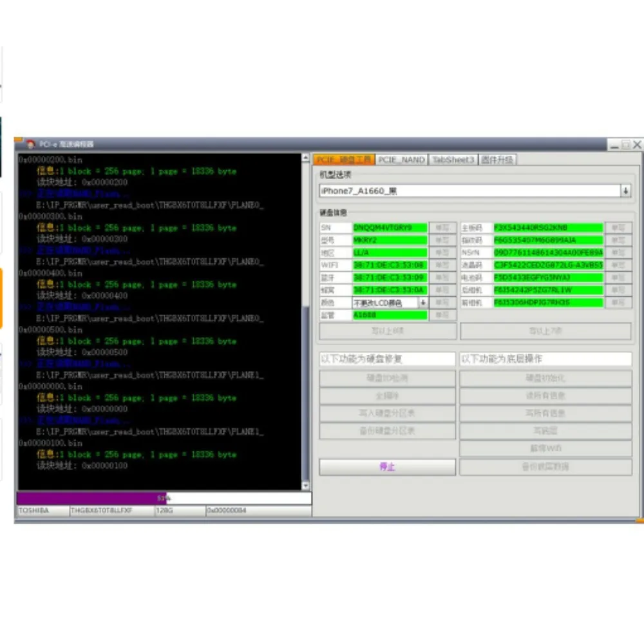This screenshot has height=644, width=644.
Task: Click the PCI-e programmer title bar icon
Action: 31,144
